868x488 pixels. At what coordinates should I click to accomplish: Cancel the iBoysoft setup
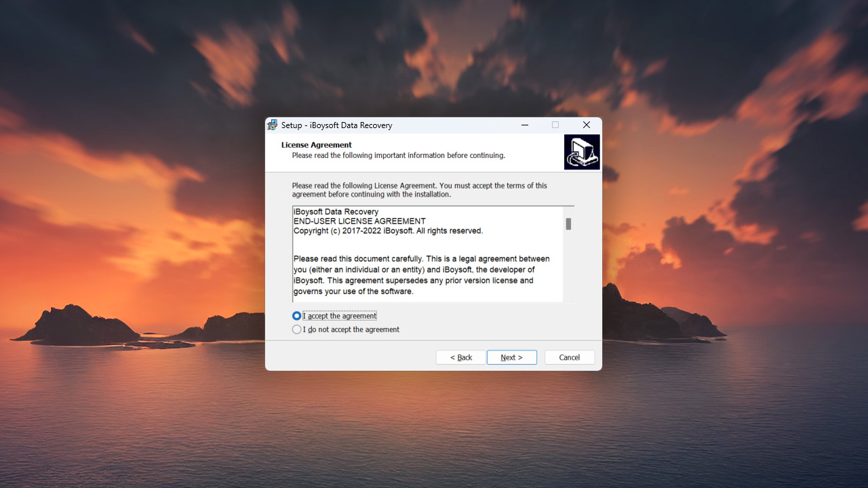click(570, 357)
